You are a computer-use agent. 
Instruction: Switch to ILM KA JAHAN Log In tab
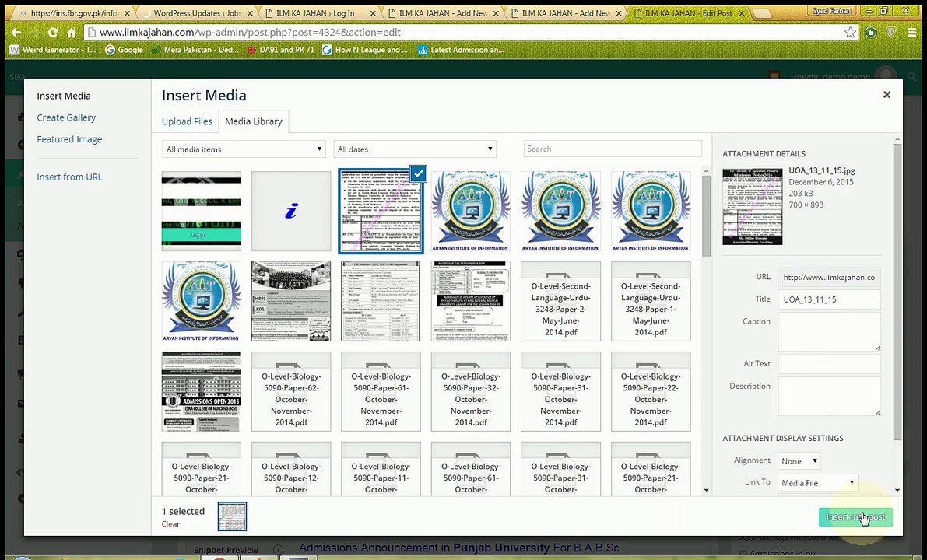pyautogui.click(x=319, y=13)
